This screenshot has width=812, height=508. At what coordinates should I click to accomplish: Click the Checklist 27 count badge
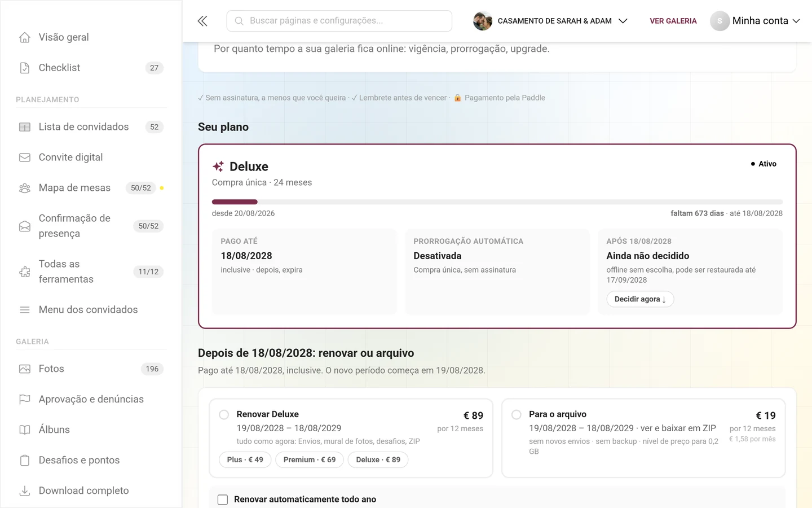click(x=155, y=68)
